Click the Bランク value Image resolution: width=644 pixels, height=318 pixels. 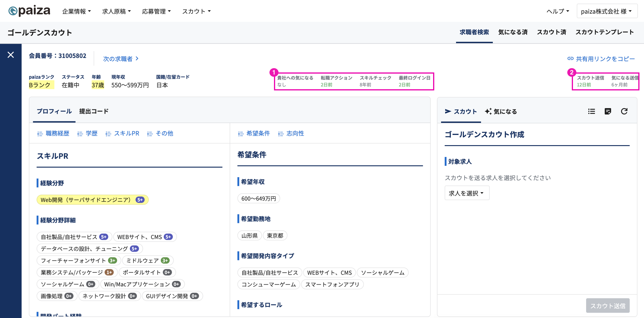pos(42,85)
